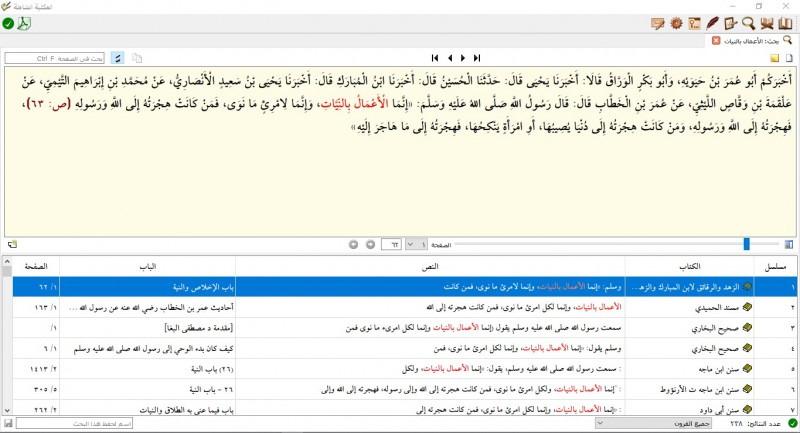This screenshot has width=800, height=433.
Task: Click the blank white page icon
Action: pos(789,58)
